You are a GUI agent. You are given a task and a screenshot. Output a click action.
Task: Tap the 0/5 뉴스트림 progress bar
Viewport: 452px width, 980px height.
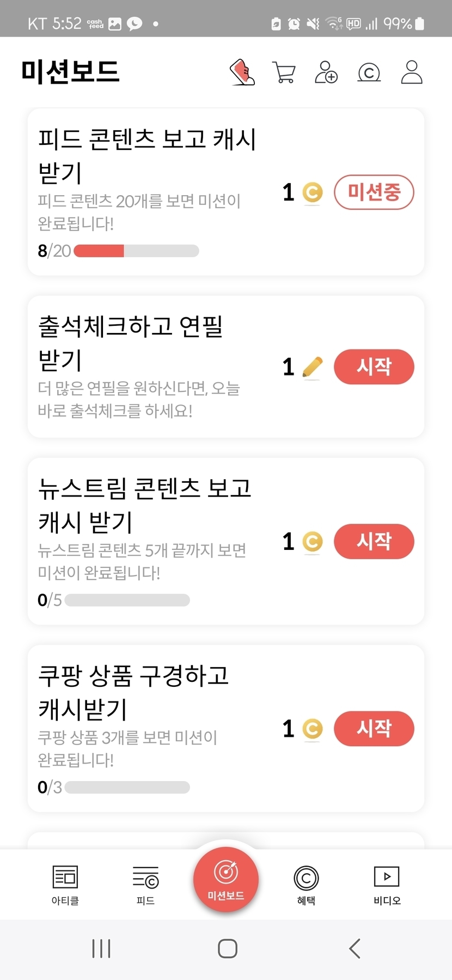pyautogui.click(x=127, y=600)
